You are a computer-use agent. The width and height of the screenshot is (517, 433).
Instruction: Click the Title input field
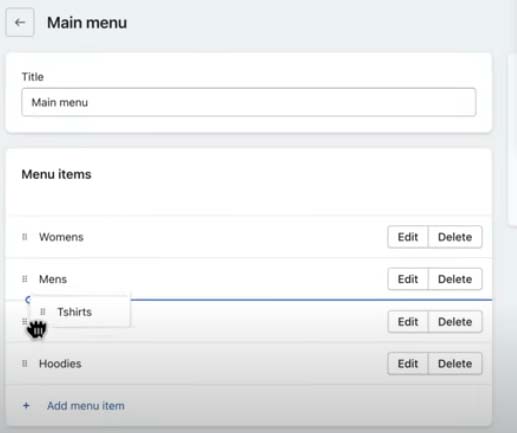(249, 102)
